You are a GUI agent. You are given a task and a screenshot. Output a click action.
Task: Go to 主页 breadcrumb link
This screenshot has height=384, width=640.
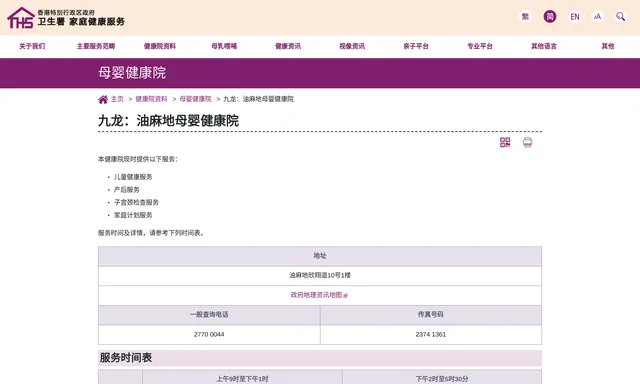tap(117, 99)
